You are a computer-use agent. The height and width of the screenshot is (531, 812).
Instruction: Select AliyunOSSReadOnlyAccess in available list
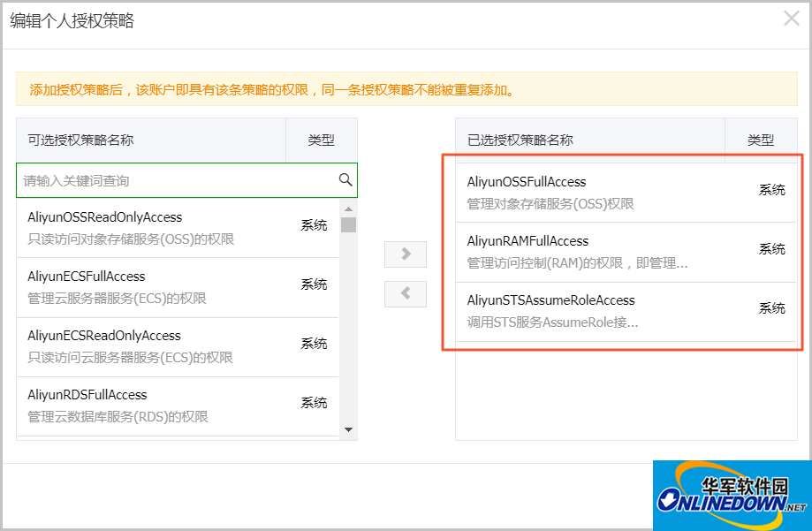104,217
